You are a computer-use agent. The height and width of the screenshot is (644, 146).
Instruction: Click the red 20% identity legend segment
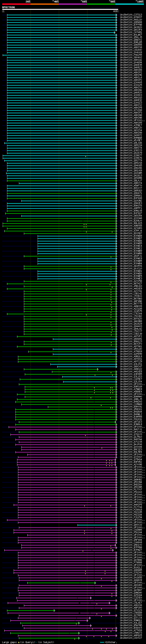(16, 4)
